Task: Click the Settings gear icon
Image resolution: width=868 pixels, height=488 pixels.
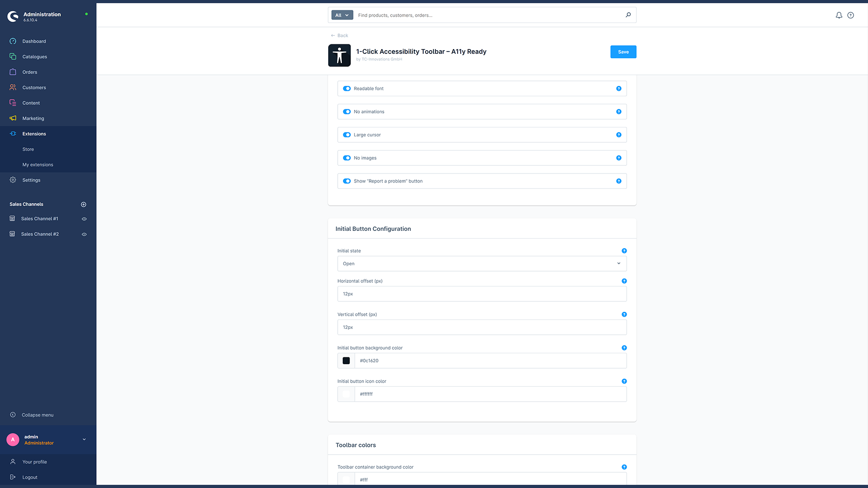Action: click(x=13, y=180)
